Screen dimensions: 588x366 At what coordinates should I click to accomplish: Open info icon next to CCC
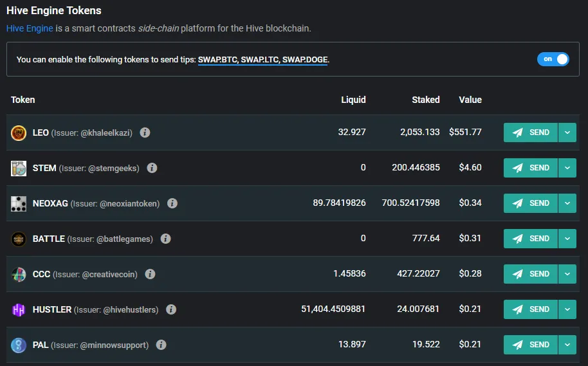[x=150, y=274]
